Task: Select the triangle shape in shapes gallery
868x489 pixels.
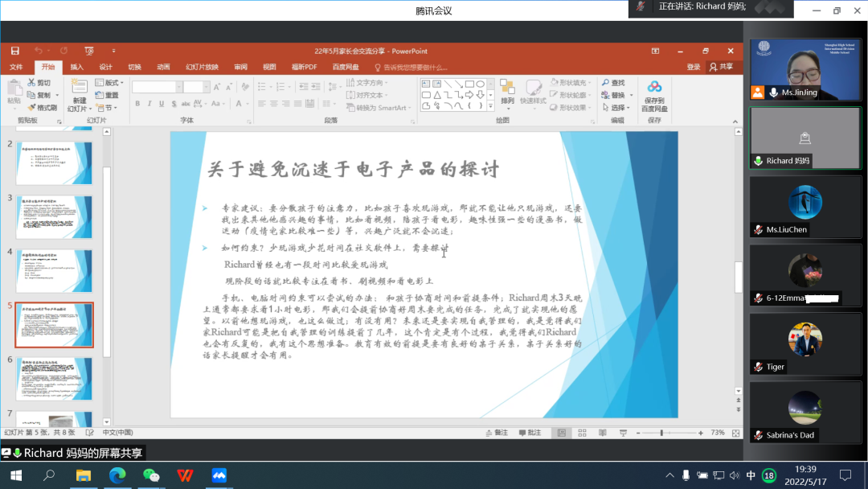Action: coord(436,95)
